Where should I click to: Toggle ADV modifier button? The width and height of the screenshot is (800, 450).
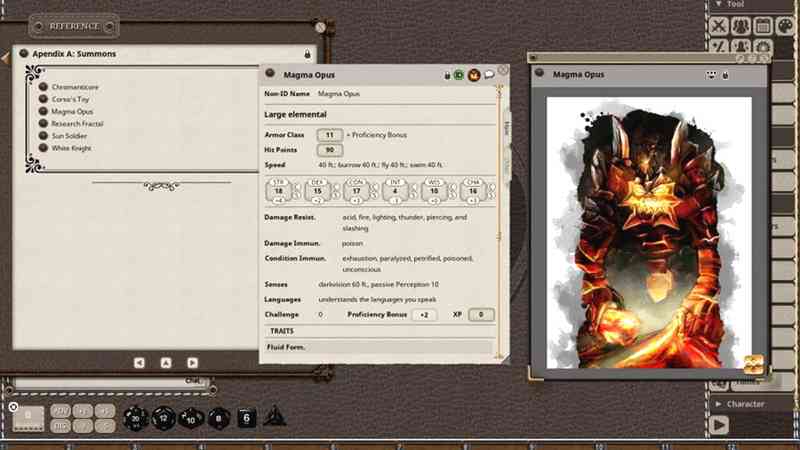(60, 411)
